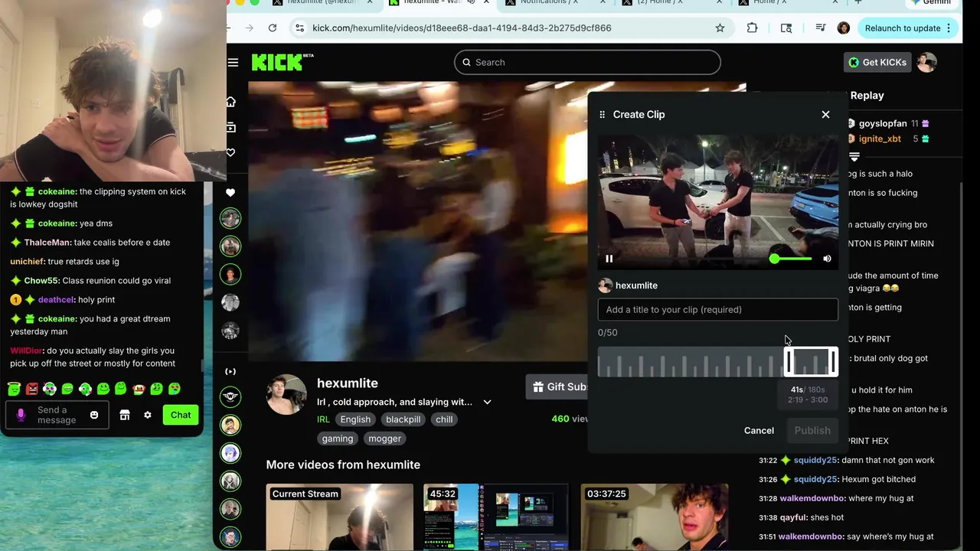The width and height of the screenshot is (980, 551).
Task: Open chatter squiddy25 Hexum got bitched username
Action: click(815, 479)
